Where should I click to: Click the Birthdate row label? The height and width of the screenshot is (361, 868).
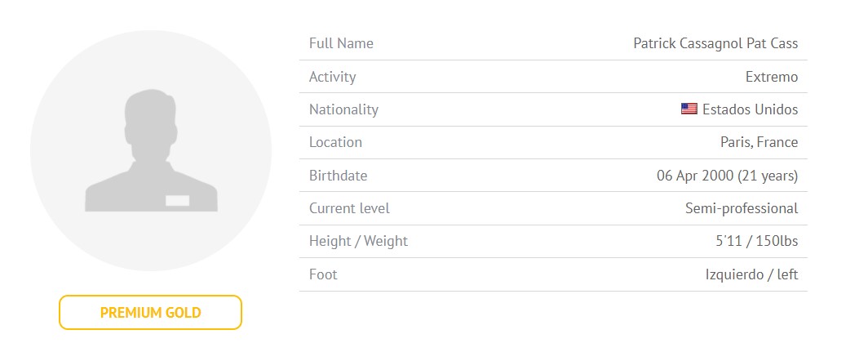pos(339,176)
